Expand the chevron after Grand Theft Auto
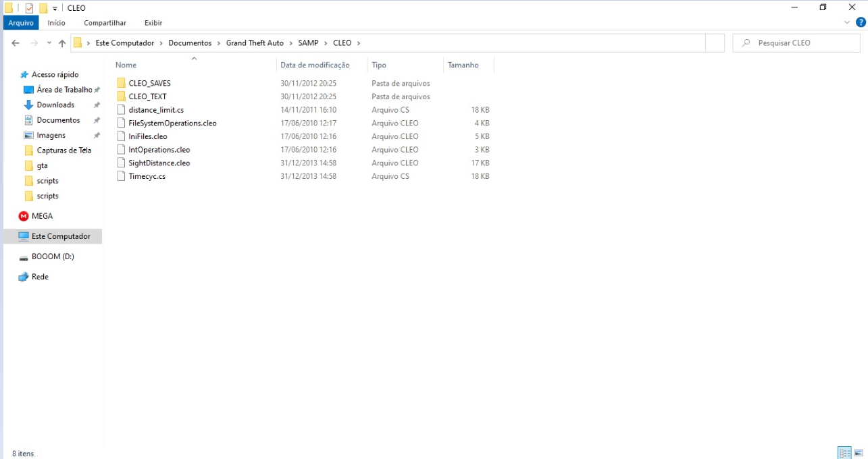 click(291, 43)
